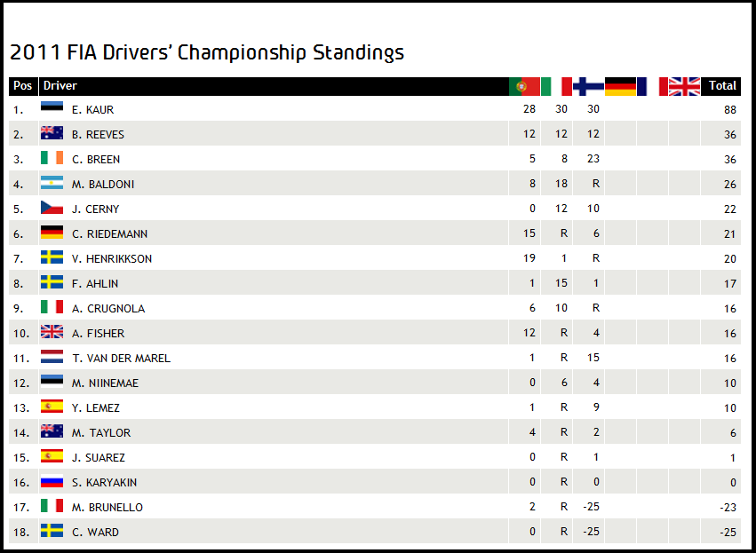This screenshot has width=756, height=553.
Task: Click Argentine flag beside M. Baldoni
Action: (52, 184)
